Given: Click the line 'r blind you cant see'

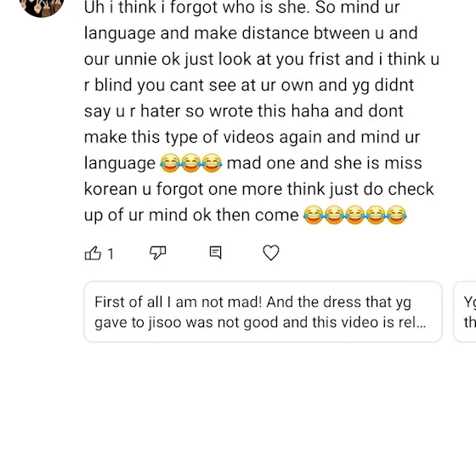Looking at the screenshot, I should click(x=249, y=85).
